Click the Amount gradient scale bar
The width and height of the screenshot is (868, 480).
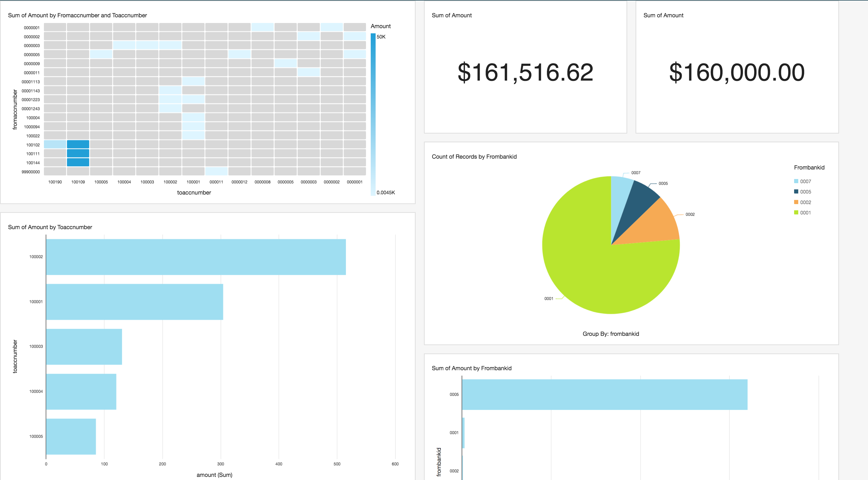tap(373, 115)
